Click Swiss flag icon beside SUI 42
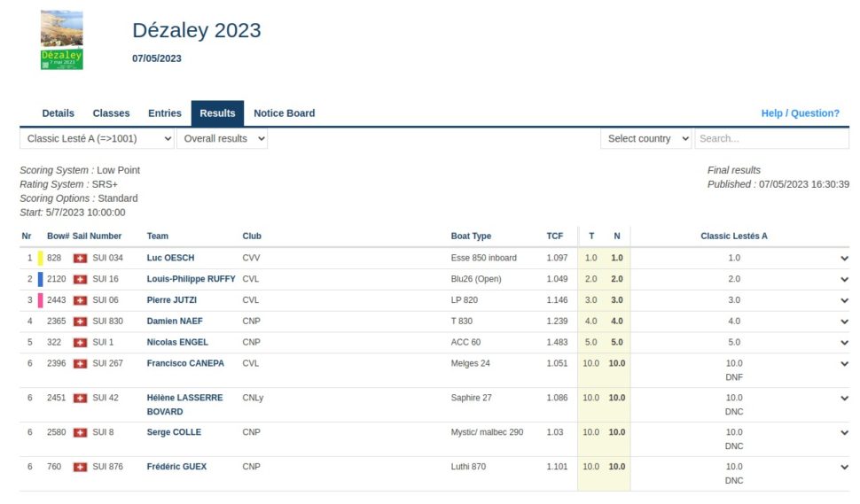 coord(81,399)
